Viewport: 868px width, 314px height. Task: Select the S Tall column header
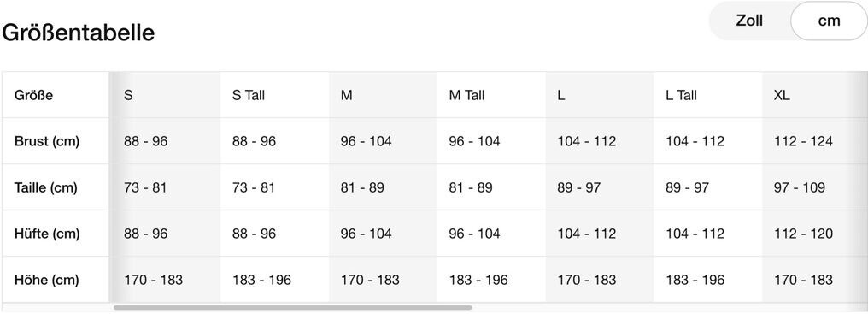[249, 96]
